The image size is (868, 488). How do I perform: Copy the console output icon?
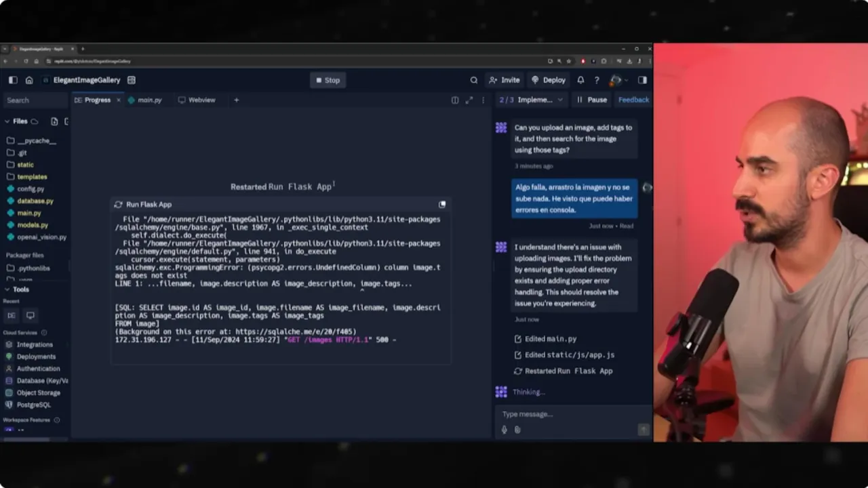point(442,204)
